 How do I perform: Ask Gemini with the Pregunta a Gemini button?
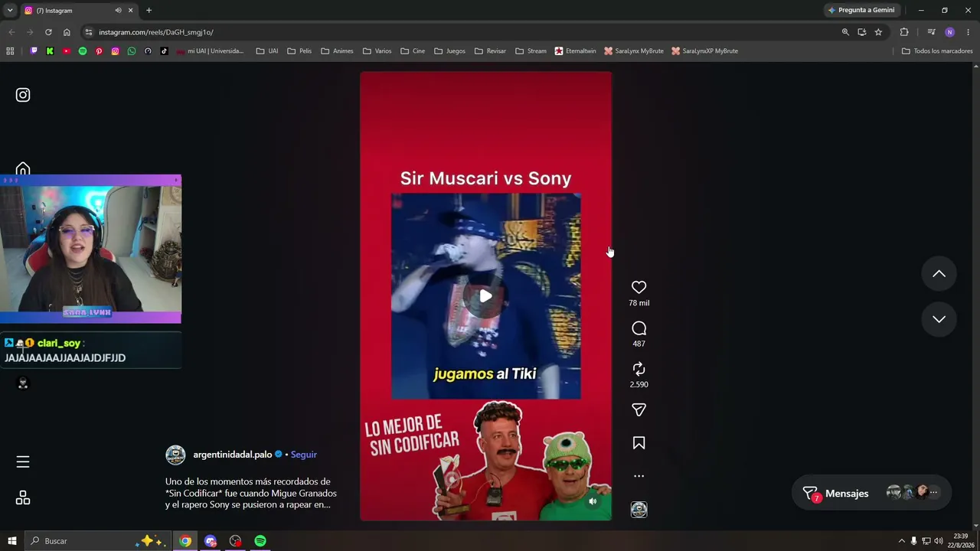(861, 10)
